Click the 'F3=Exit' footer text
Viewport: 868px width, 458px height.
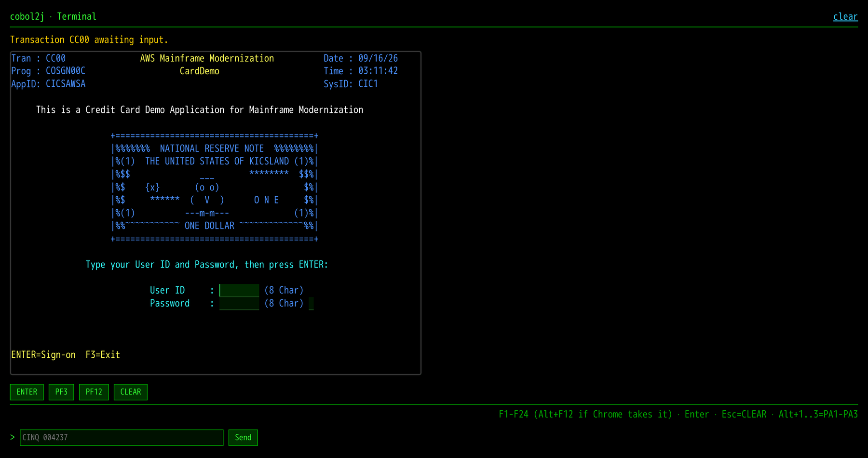click(103, 355)
